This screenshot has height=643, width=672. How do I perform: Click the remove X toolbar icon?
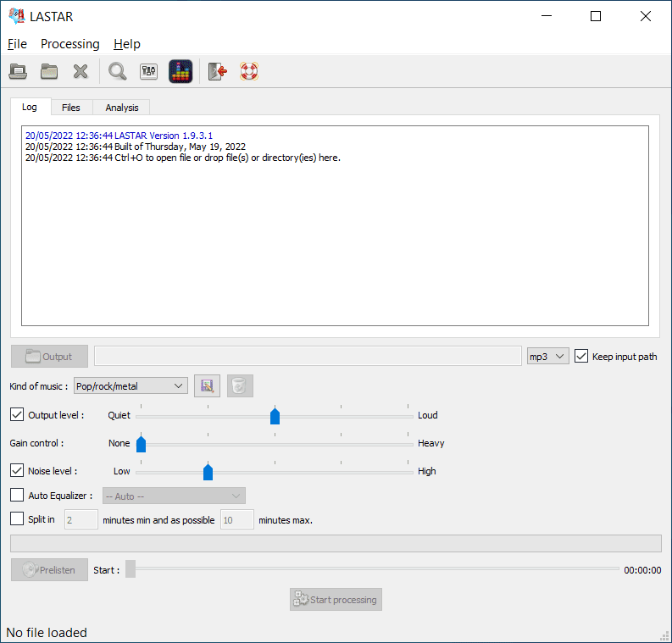81,71
